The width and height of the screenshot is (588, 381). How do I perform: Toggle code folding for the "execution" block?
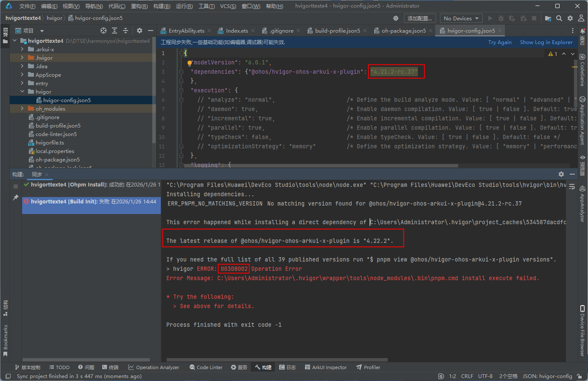coord(181,90)
